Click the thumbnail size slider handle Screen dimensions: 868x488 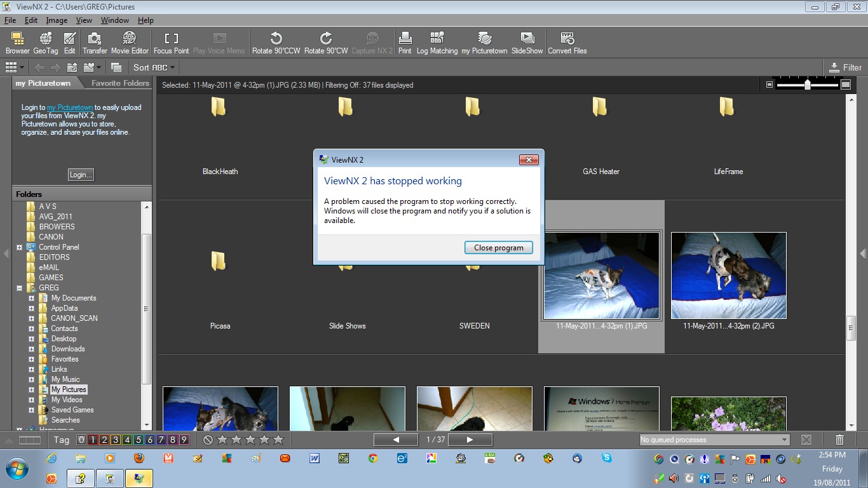pos(808,85)
